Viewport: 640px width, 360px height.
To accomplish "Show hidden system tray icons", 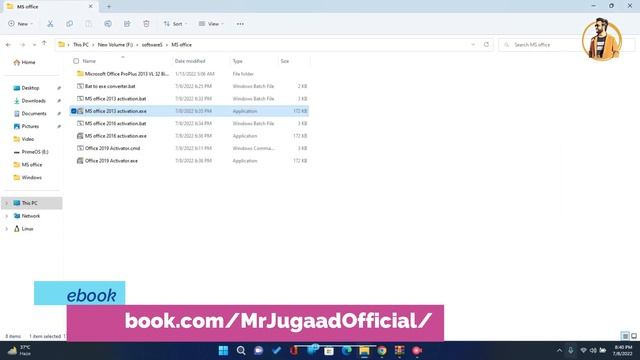I will click(559, 351).
